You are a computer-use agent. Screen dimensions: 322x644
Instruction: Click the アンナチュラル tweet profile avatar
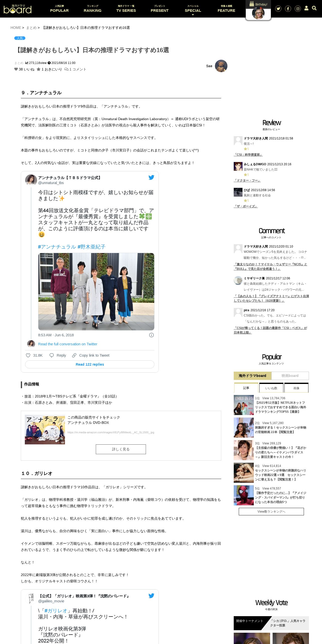coord(31,180)
